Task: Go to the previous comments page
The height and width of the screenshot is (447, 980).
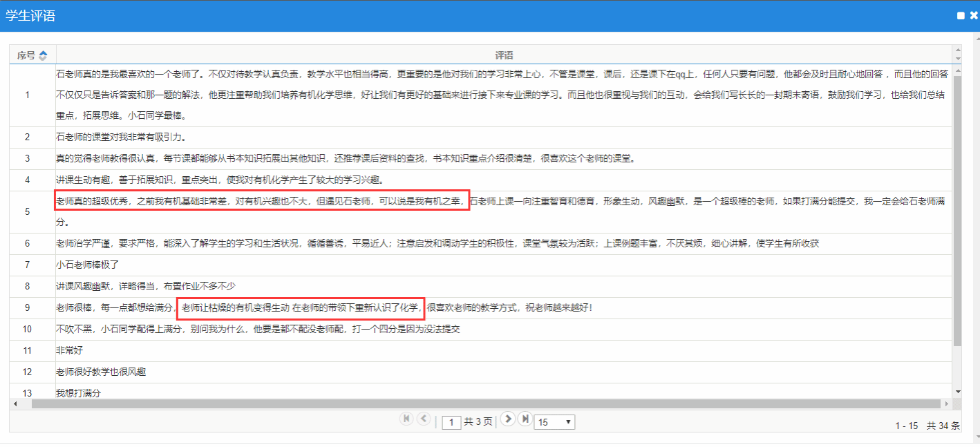Action: pyautogui.click(x=424, y=419)
